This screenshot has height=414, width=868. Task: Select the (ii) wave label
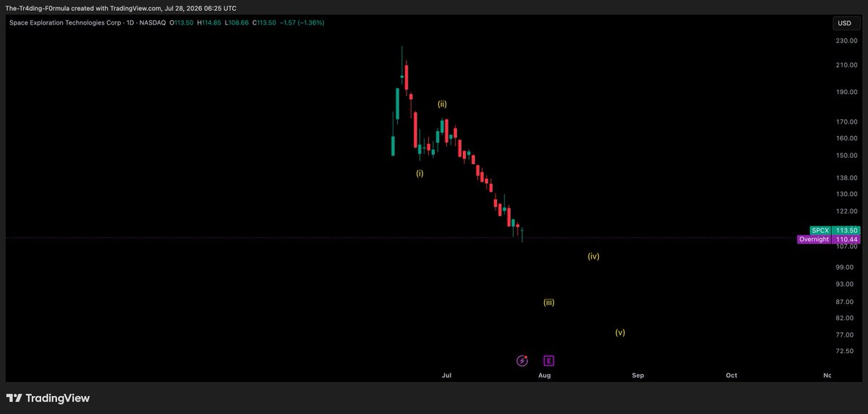click(x=442, y=104)
